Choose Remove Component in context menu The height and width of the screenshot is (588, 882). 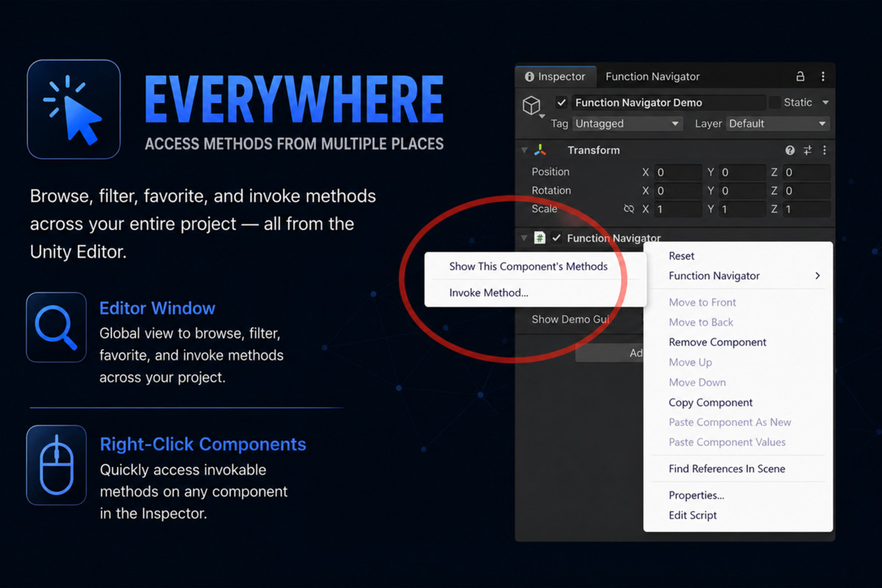[x=717, y=342]
